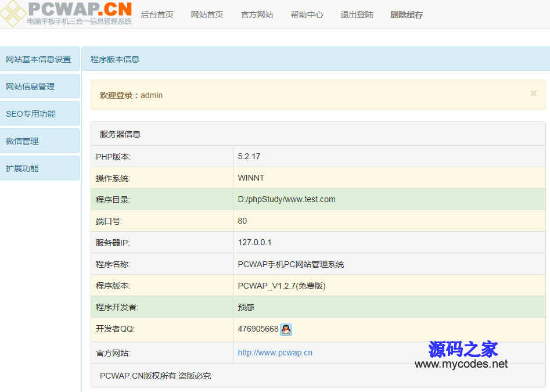Viewport: 550px width, 392px height.
Task: Expand the 微信管理 sidebar section
Action: [40, 141]
